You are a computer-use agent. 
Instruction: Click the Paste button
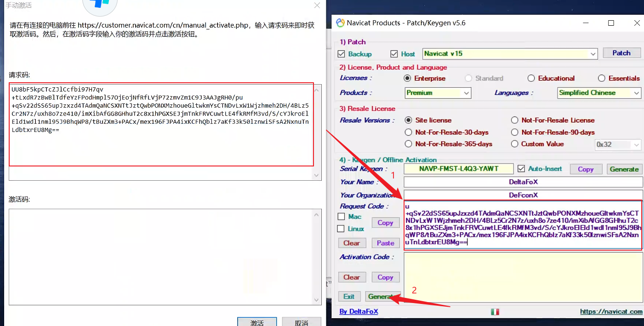[385, 243]
